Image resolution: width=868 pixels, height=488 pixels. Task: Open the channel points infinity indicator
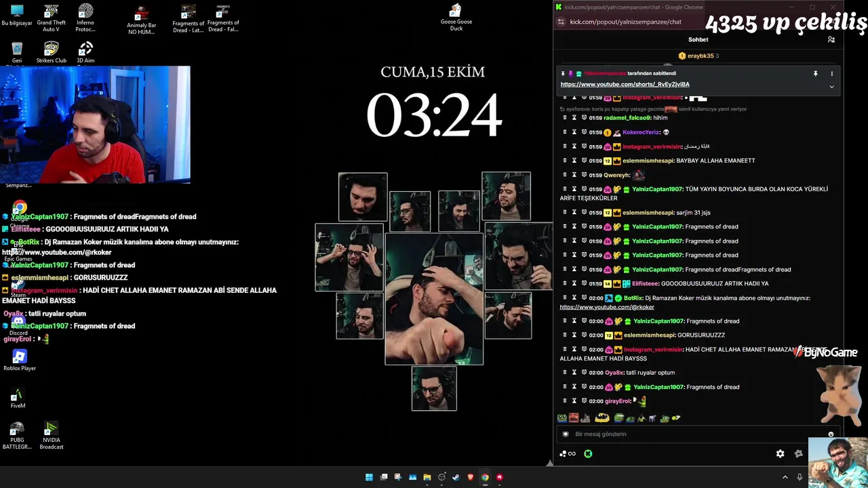pos(568,453)
